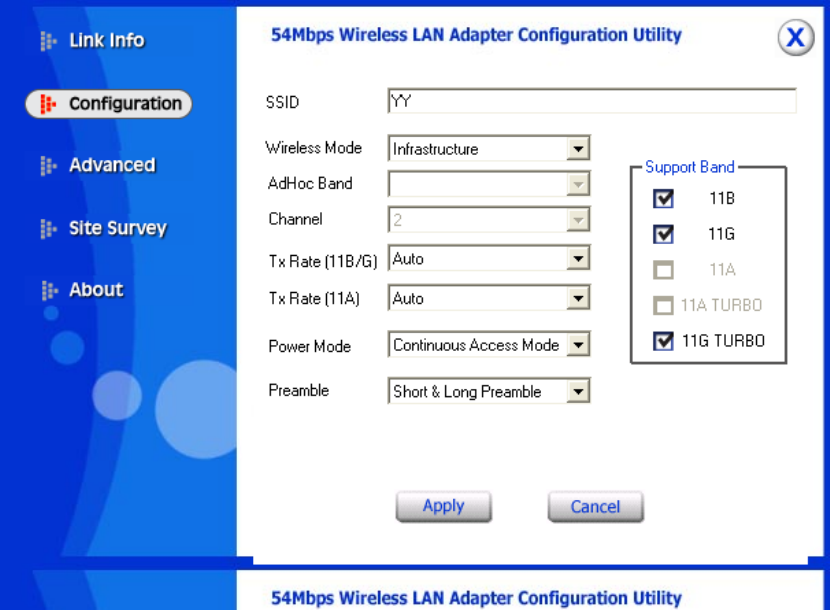The image size is (830, 610).
Task: Open the Preamble dropdown
Action: point(578,391)
